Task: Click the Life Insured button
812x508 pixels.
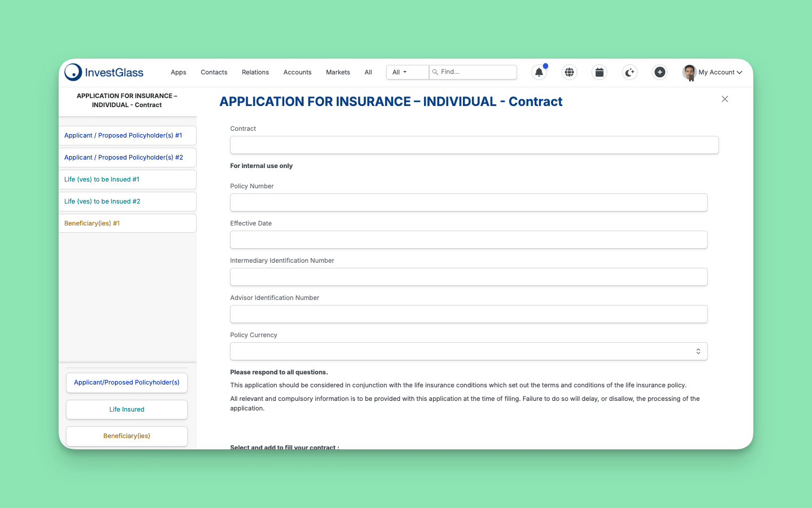Action: pos(127,409)
